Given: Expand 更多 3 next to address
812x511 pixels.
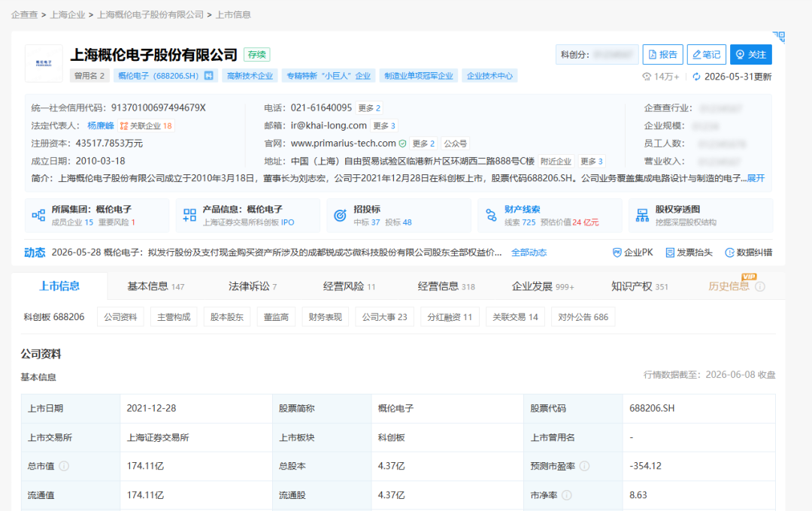Looking at the screenshot, I should click(592, 161).
